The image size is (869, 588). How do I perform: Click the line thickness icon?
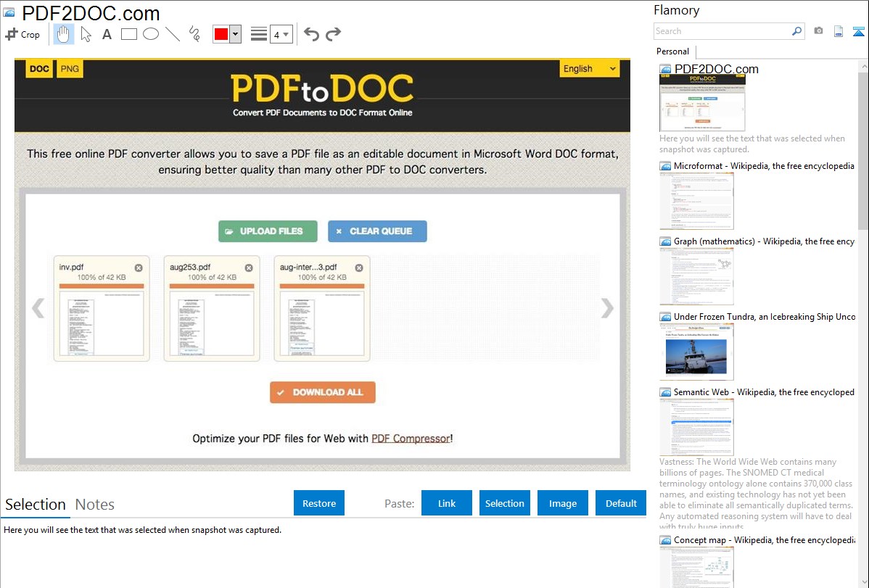[258, 34]
